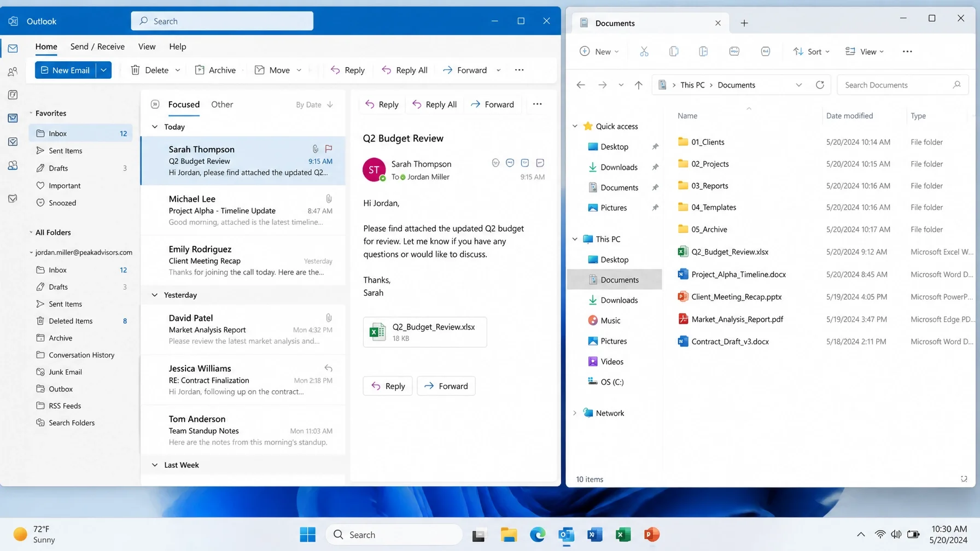Click the attachment paperclip on Michael Lee's email
Viewport: 980px width, 551px height.
pyautogui.click(x=329, y=198)
